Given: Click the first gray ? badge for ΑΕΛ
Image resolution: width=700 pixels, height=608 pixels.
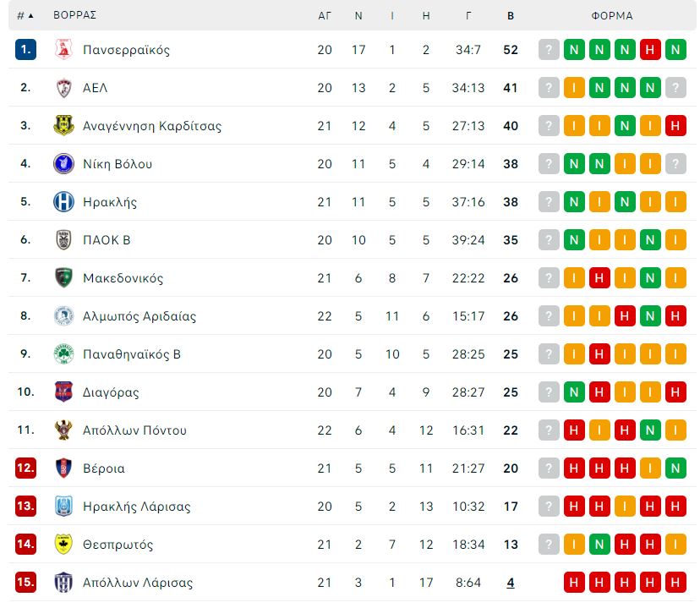Looking at the screenshot, I should 549,87.
